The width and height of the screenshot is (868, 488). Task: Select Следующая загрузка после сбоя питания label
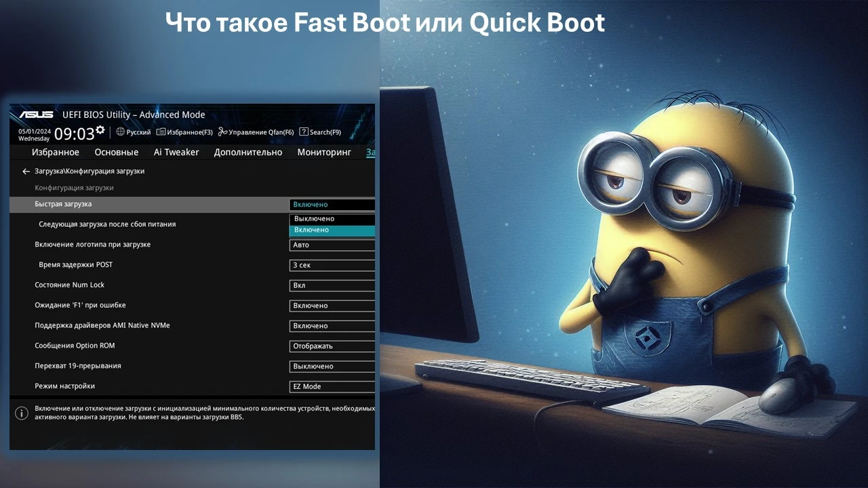pyautogui.click(x=107, y=224)
